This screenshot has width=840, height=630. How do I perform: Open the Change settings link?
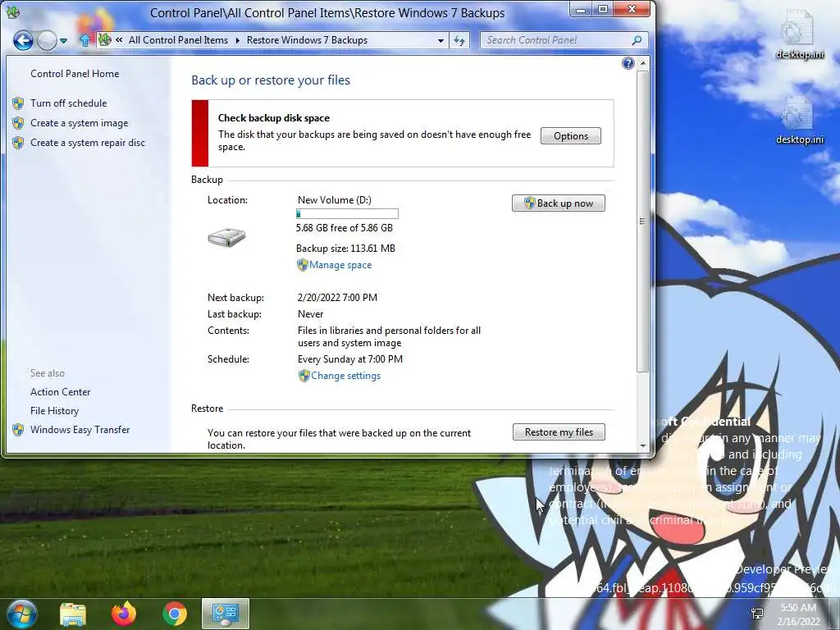[x=346, y=376]
